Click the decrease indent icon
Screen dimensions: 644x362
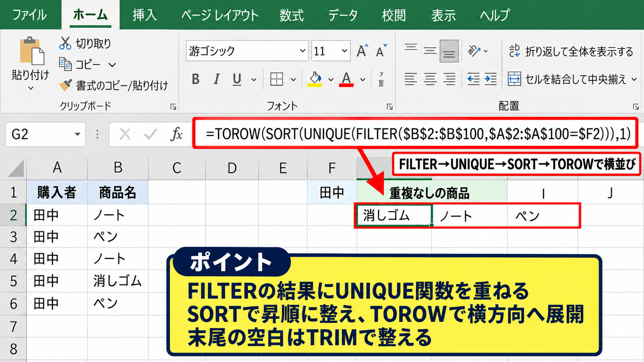click(x=473, y=79)
